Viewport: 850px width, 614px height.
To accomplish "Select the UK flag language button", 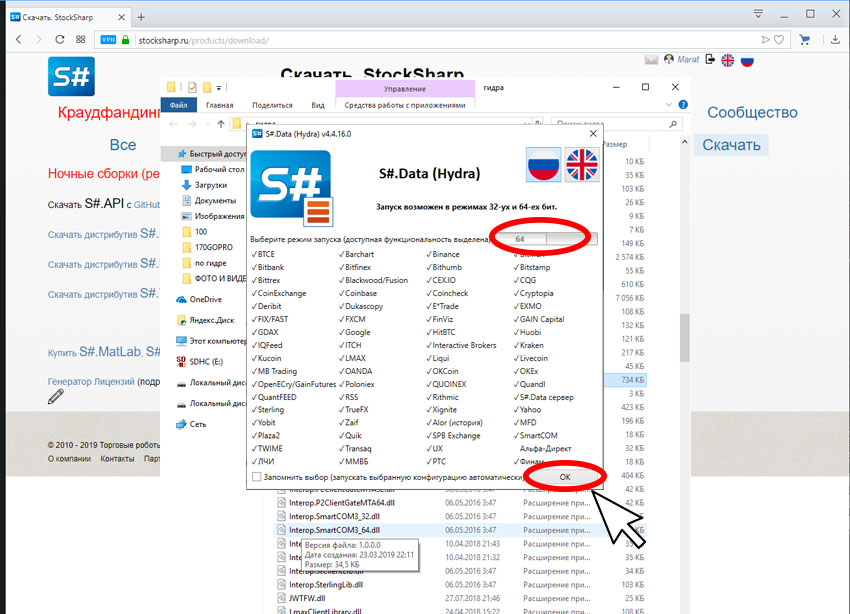I will [582, 165].
